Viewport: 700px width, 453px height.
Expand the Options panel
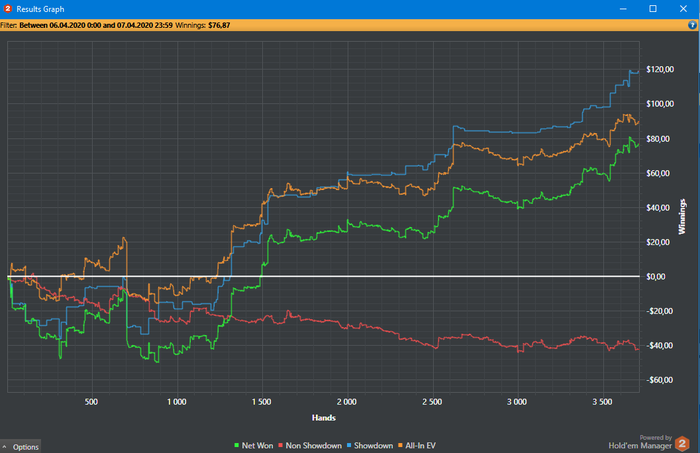[21, 447]
